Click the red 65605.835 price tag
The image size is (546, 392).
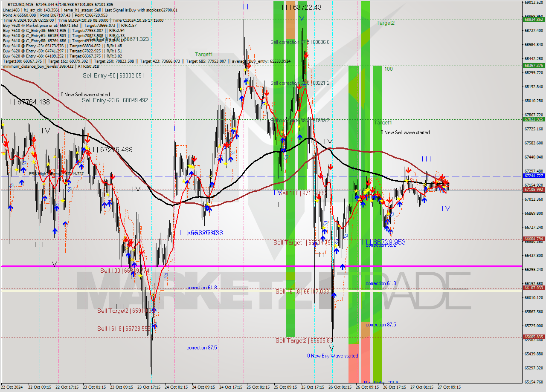point(534,337)
